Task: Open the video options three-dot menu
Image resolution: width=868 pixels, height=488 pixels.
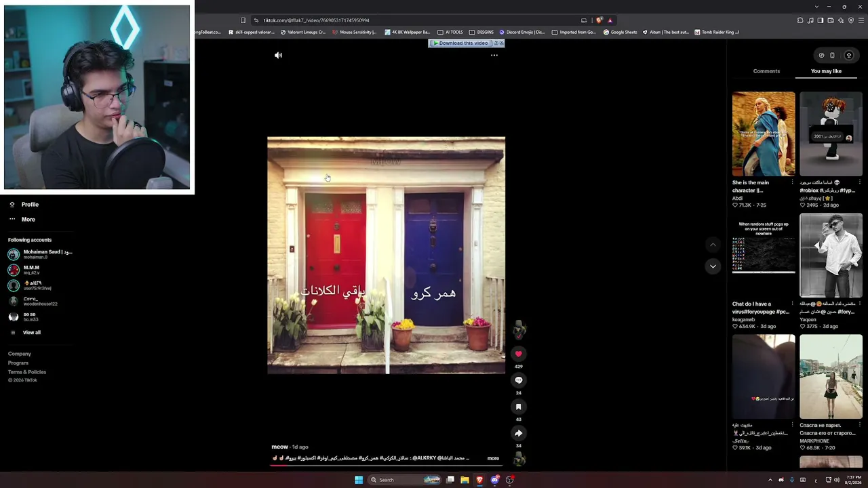Action: point(494,56)
